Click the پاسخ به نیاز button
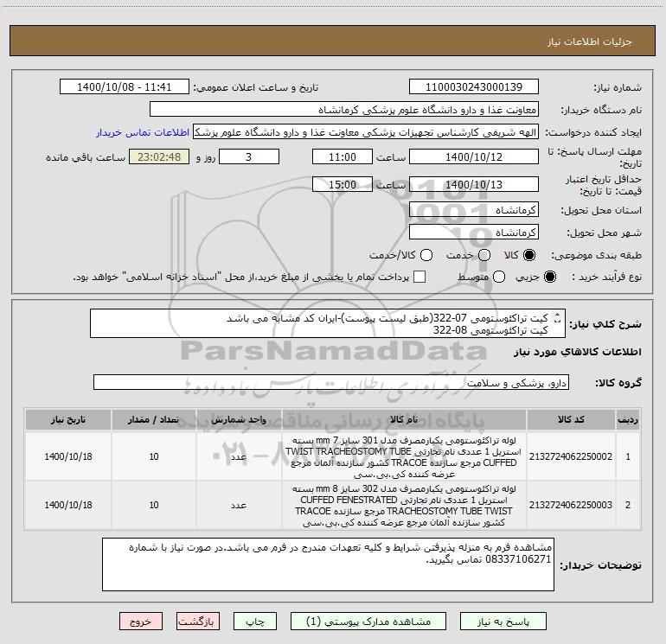 tap(503, 622)
